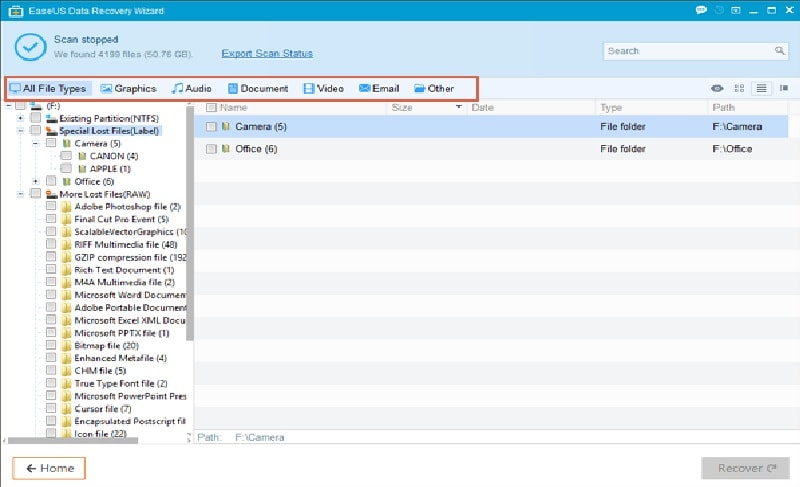
Task: Collapse the More Lost Files(RAW) node
Action: click(20, 194)
